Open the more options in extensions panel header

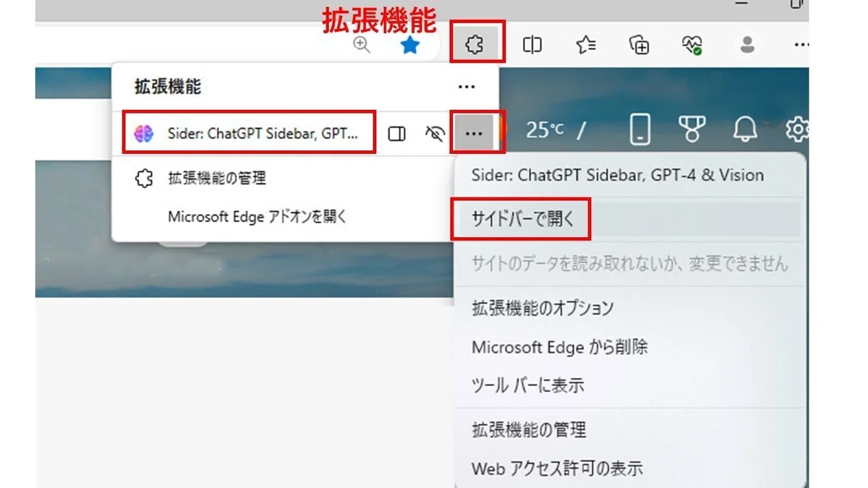[467, 87]
